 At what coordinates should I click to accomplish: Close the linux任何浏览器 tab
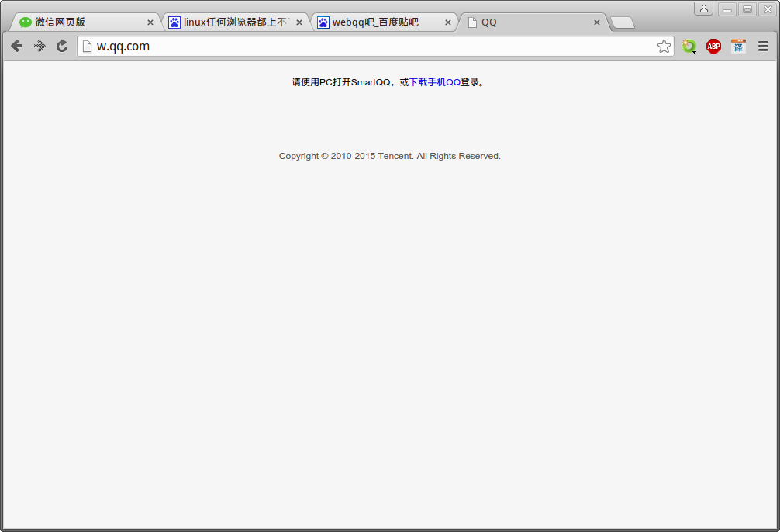[x=299, y=22]
